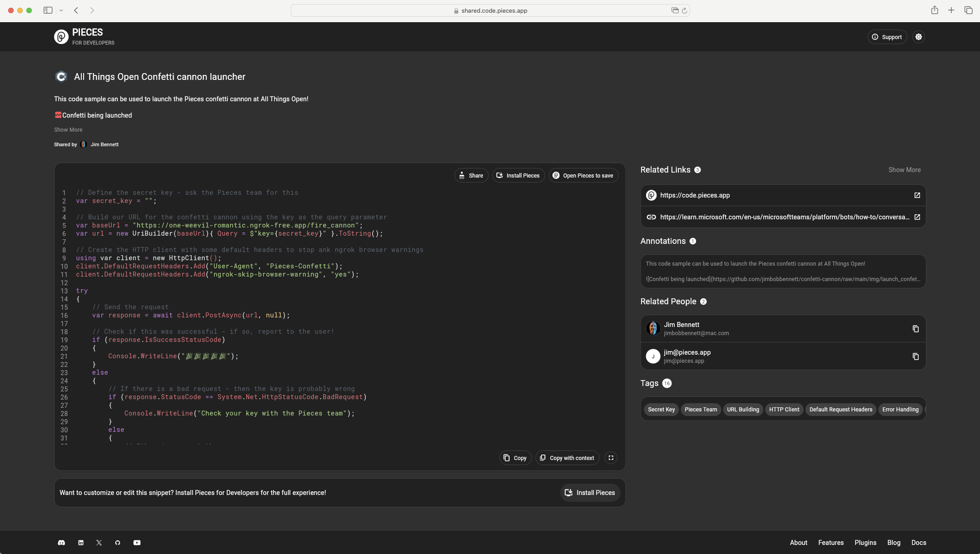Image resolution: width=980 pixels, height=554 pixels.
Task: Open the Blog footer link
Action: 894,543
